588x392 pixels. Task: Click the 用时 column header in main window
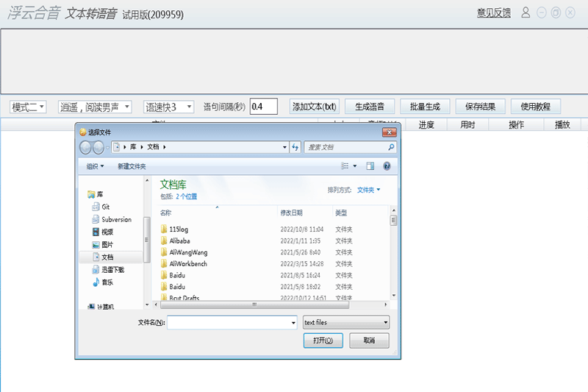[x=467, y=124]
